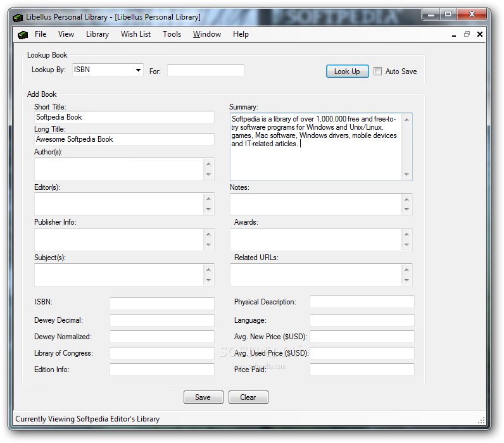Image resolution: width=504 pixels, height=443 pixels.
Task: Click Related URLs scroll up arrow
Action: click(406, 270)
